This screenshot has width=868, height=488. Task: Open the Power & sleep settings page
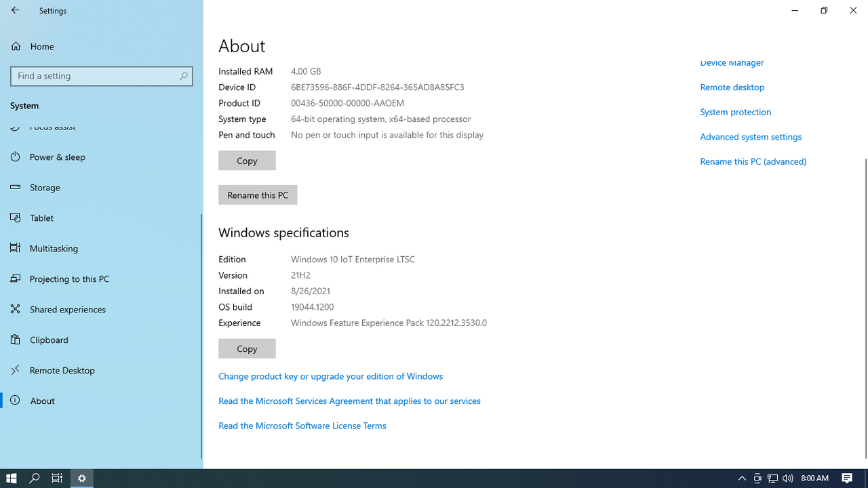click(x=101, y=157)
